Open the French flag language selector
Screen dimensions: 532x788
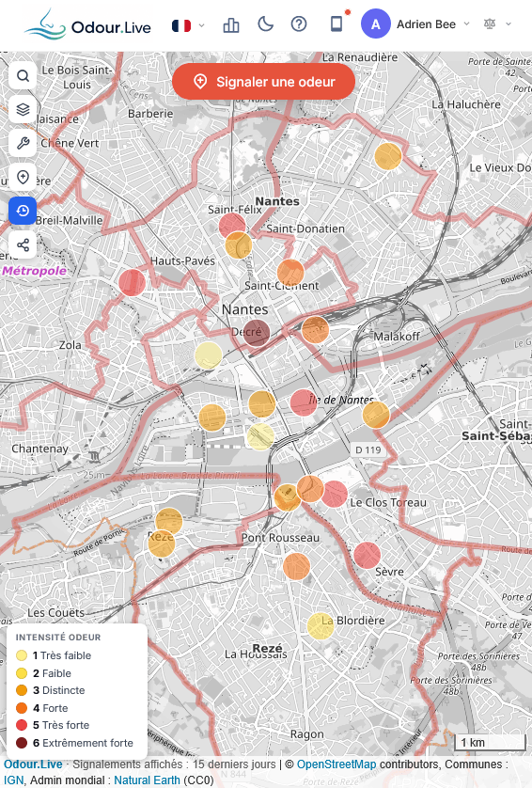click(188, 25)
